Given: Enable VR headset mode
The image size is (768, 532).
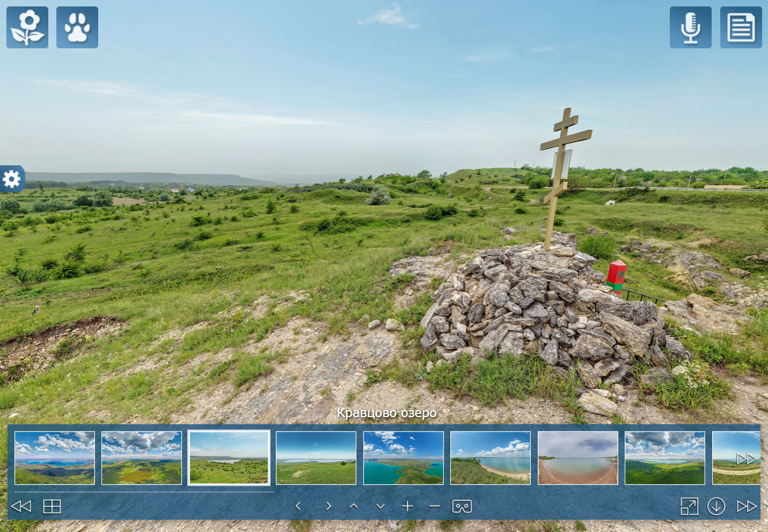Looking at the screenshot, I should pyautogui.click(x=462, y=506).
